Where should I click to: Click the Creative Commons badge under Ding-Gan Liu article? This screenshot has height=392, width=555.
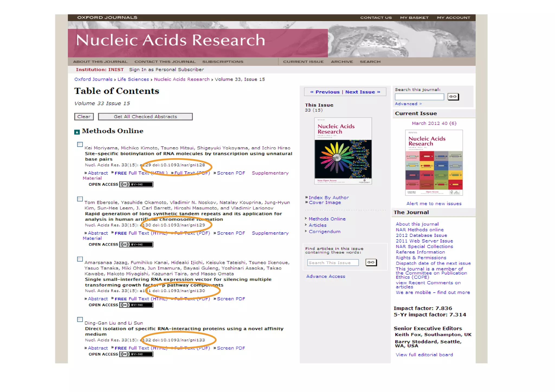point(136,354)
